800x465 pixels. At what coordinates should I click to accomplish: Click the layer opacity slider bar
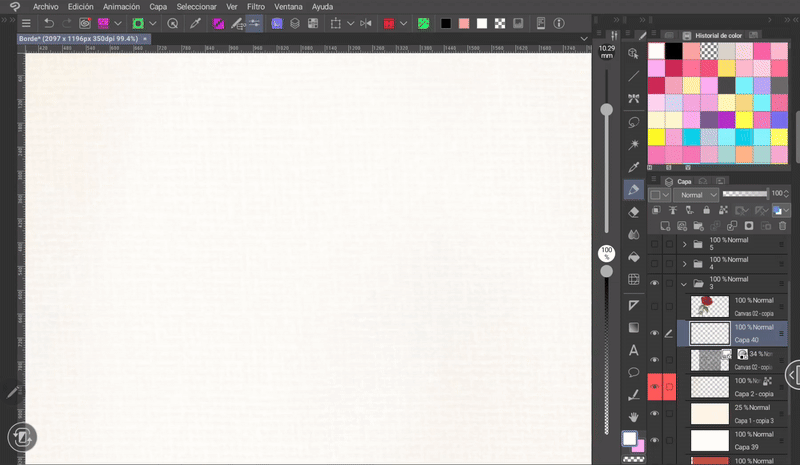click(745, 193)
